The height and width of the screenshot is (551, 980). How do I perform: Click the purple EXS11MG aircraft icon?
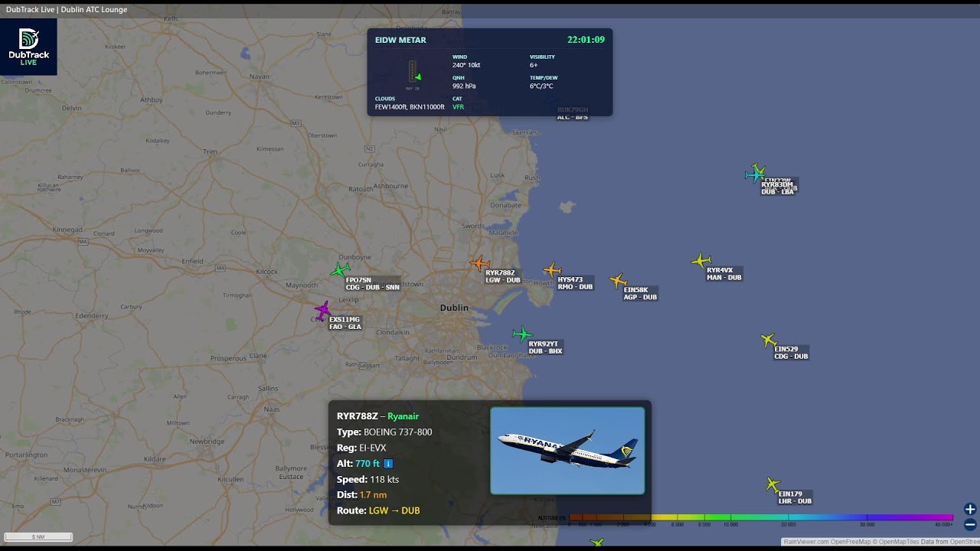coord(322,310)
